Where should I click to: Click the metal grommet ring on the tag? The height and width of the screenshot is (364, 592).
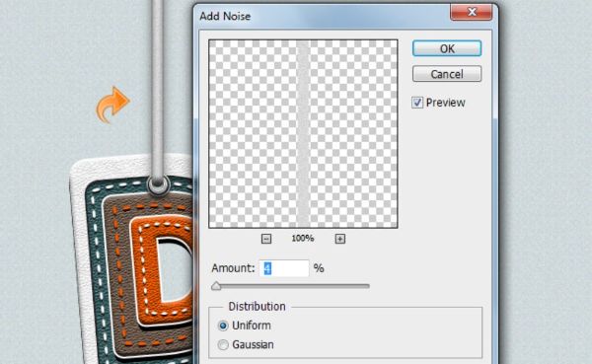click(x=158, y=185)
